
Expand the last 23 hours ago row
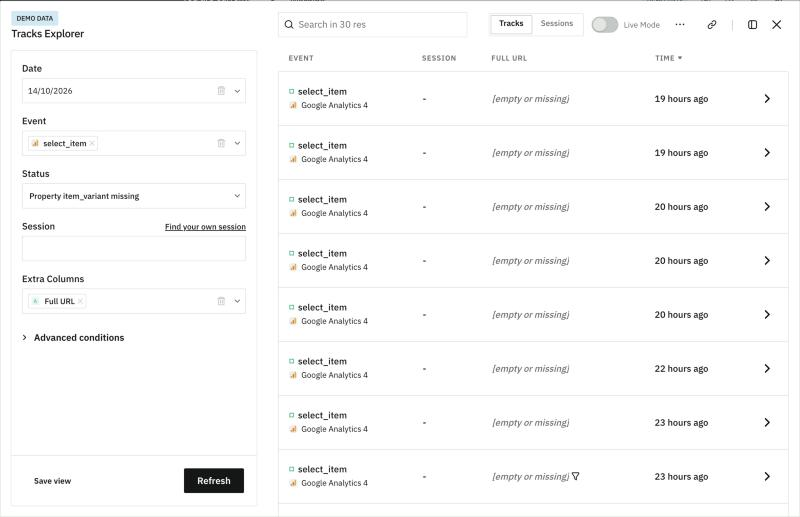[x=767, y=476]
